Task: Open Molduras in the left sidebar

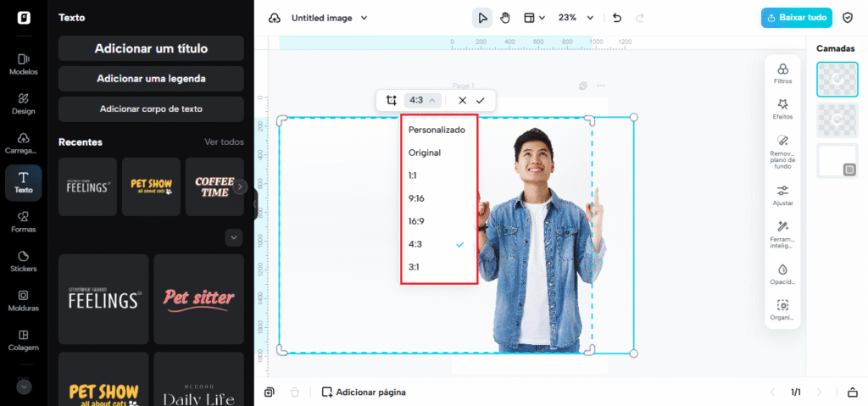Action: click(x=24, y=301)
